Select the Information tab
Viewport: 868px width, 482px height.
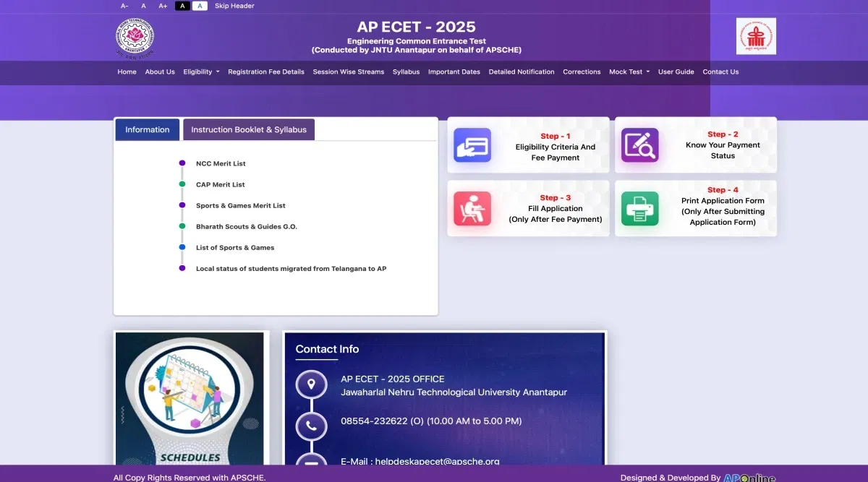point(147,130)
